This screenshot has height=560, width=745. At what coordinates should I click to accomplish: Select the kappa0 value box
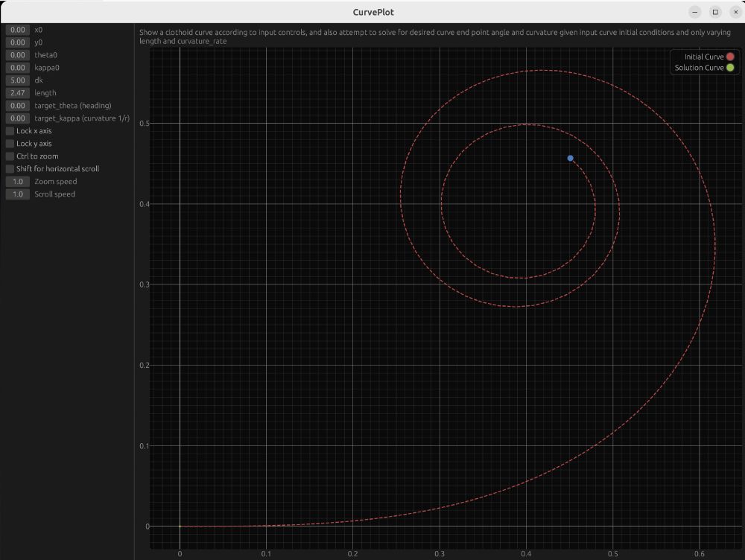[x=18, y=68]
